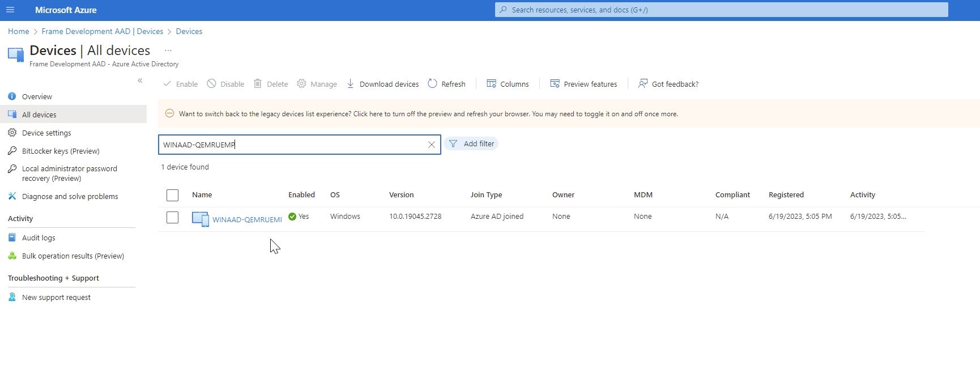Click the Devices breadcrumb link
Image resolution: width=980 pixels, height=381 pixels.
(189, 31)
